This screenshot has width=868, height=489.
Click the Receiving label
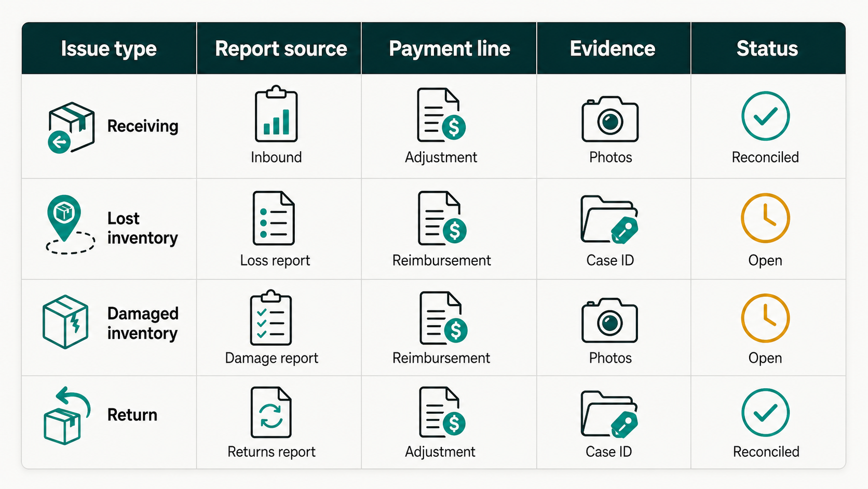click(x=143, y=126)
